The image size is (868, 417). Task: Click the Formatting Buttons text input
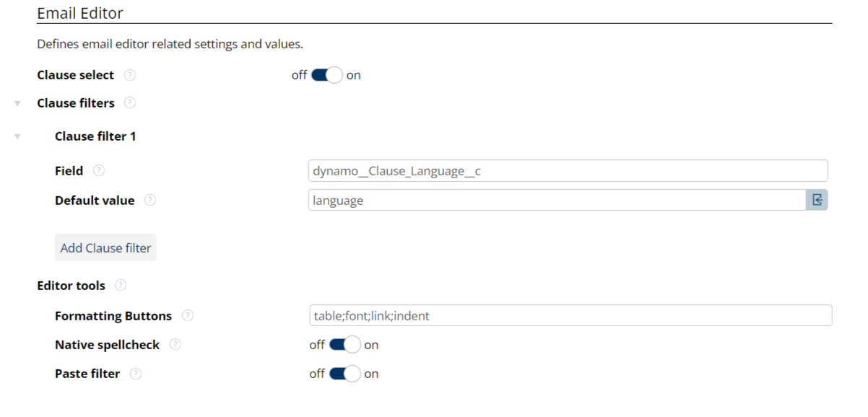point(570,316)
